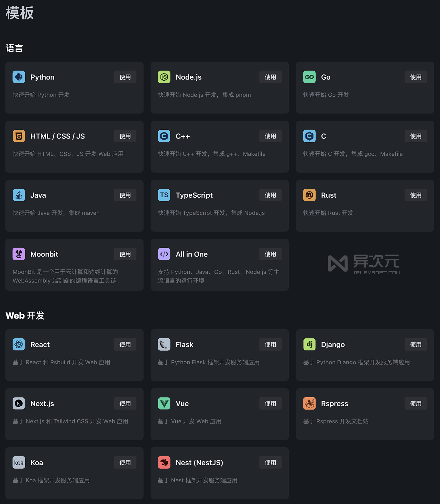Viewport: 440px width, 504px height.
Task: Use the All in One template
Action: click(x=270, y=254)
